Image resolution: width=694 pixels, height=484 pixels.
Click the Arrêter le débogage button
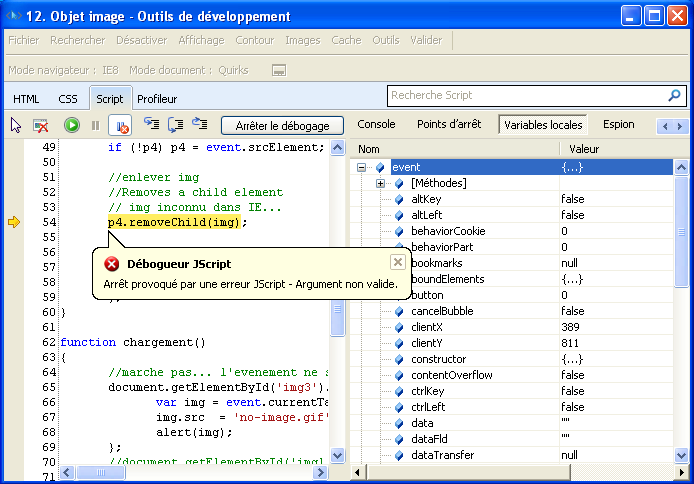(282, 126)
